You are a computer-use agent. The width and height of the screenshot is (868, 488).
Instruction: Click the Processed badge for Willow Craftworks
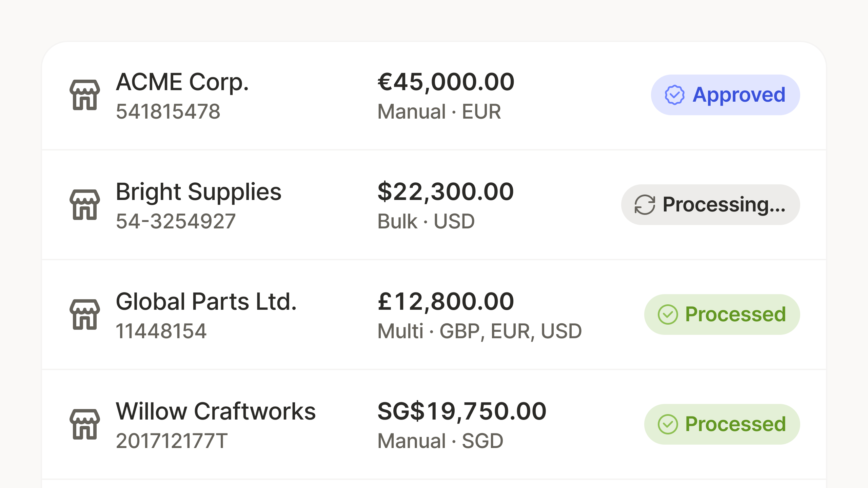click(x=722, y=424)
